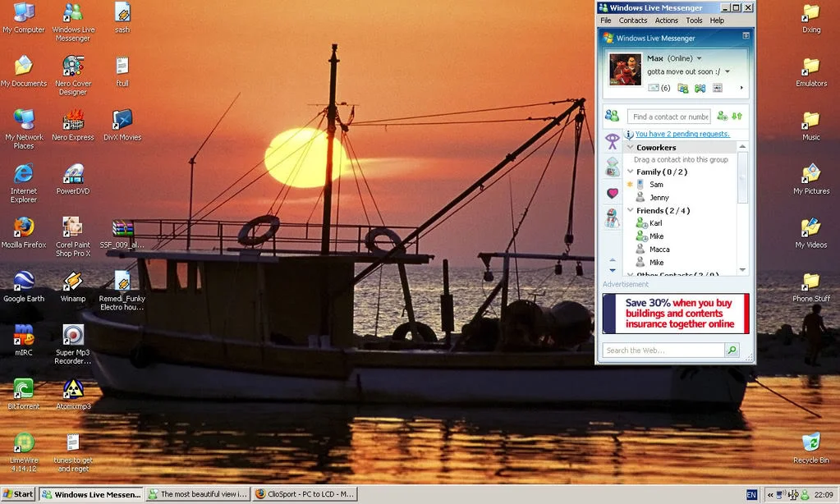
Task: Select the ftull text file icon
Action: [x=122, y=71]
